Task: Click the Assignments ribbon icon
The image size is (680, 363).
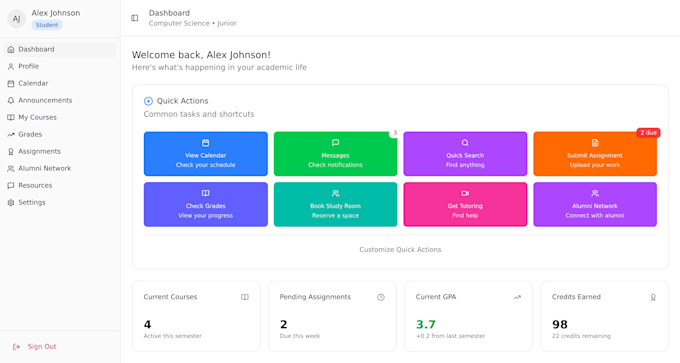Action: 11,151
